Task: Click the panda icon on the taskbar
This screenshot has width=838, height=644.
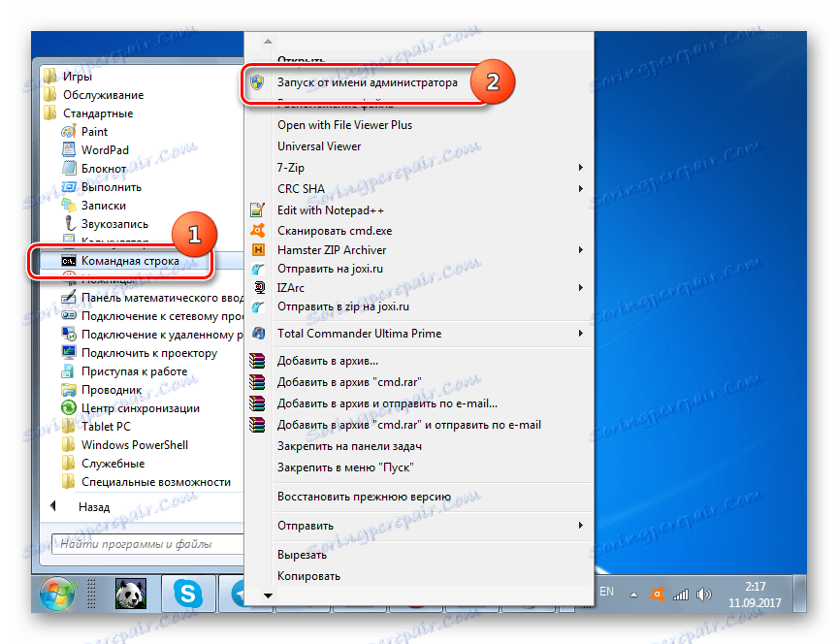Action: click(x=131, y=594)
